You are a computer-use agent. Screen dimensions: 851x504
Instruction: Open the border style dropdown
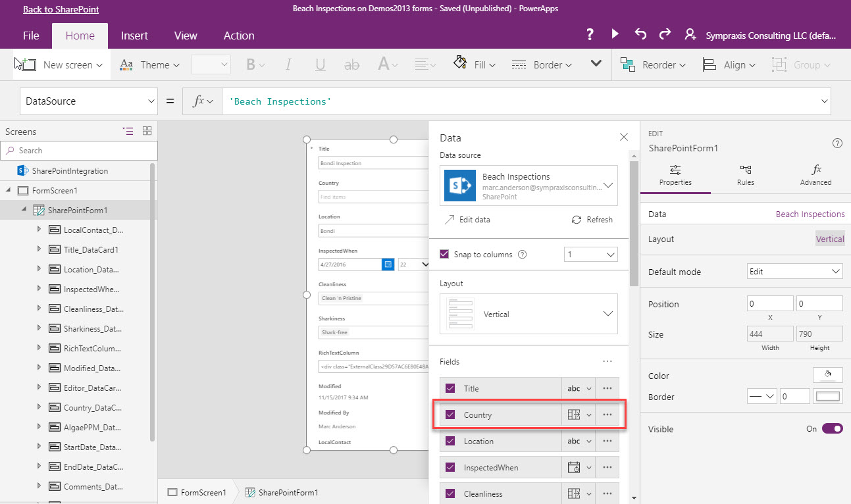click(762, 397)
